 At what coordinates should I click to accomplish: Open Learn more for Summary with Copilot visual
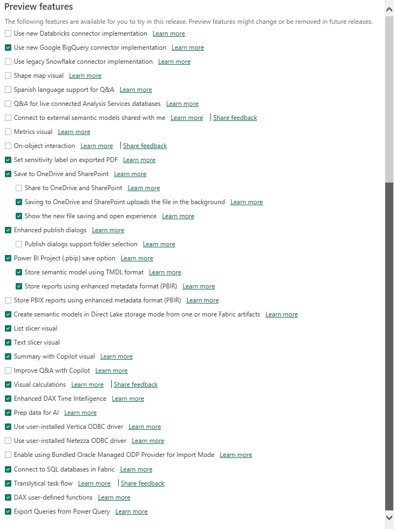click(117, 357)
